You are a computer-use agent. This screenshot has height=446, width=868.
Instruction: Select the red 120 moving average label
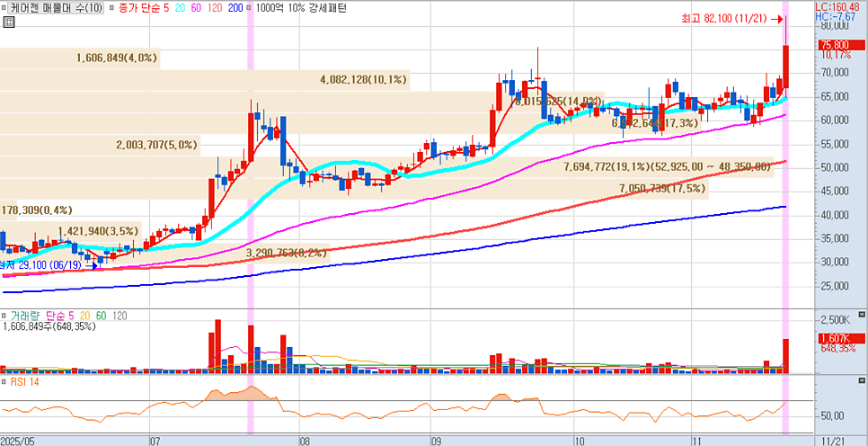tap(215, 9)
